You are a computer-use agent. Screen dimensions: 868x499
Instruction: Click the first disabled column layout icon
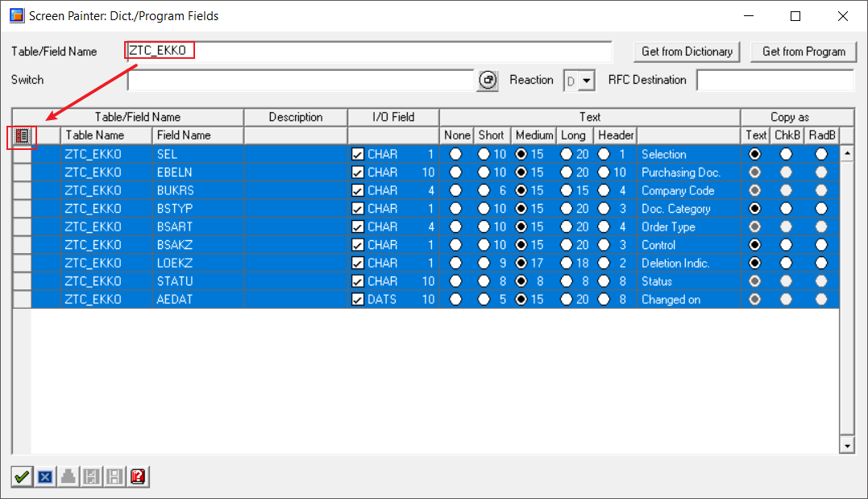(91, 476)
